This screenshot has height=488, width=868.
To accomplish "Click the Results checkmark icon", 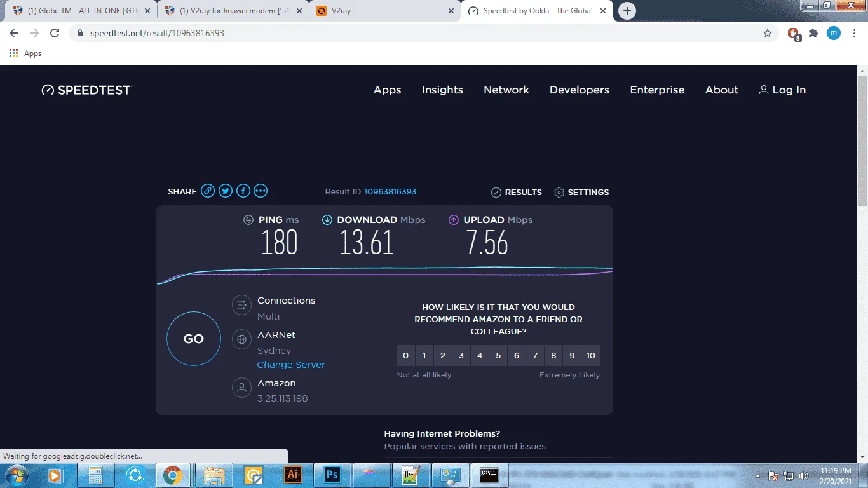I will coord(496,192).
